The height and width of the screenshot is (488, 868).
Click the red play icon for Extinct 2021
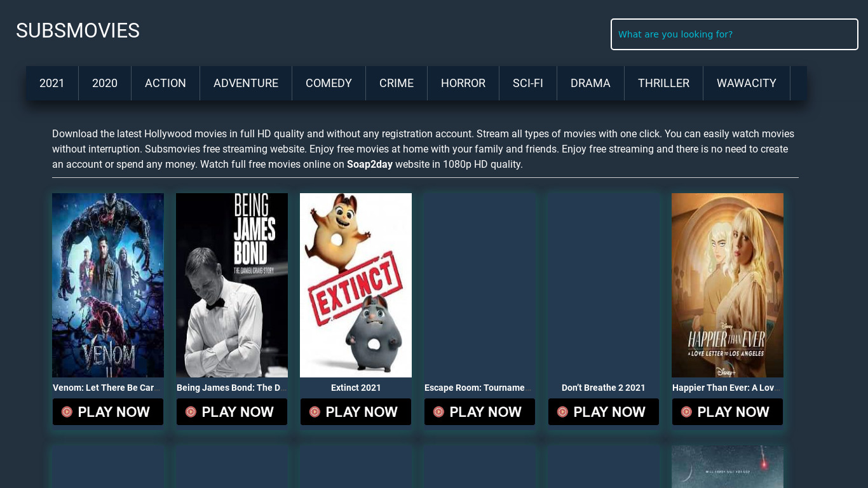[x=315, y=412]
